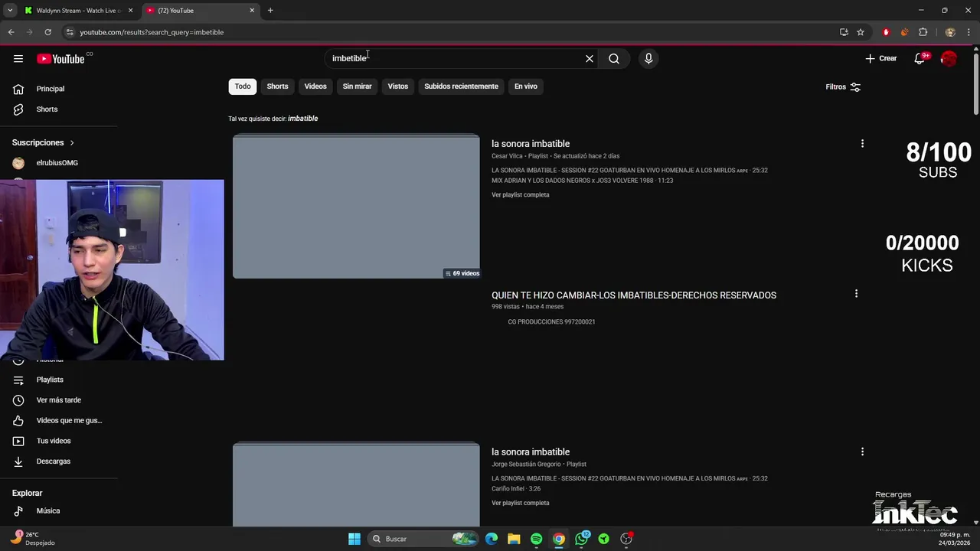The width and height of the screenshot is (980, 551).
Task: Open Windows Start menu
Action: 354,539
